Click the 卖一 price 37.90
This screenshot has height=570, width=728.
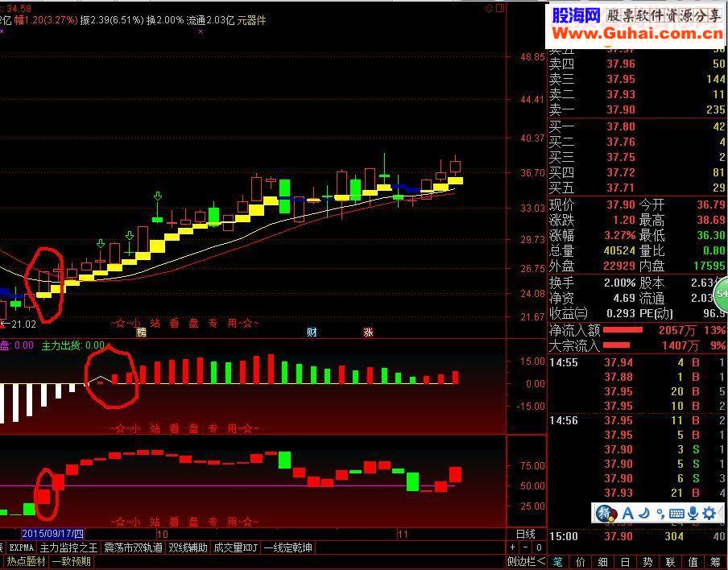pos(621,109)
